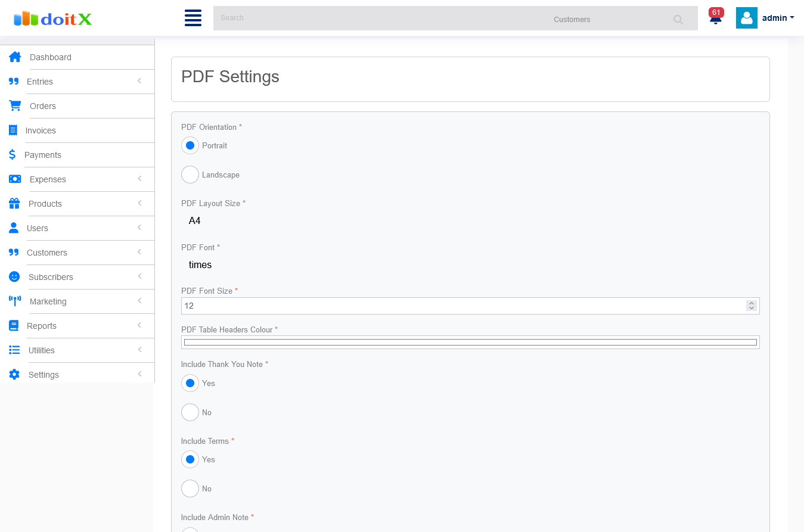
Task: Click the Settings gear icon
Action: [15, 375]
